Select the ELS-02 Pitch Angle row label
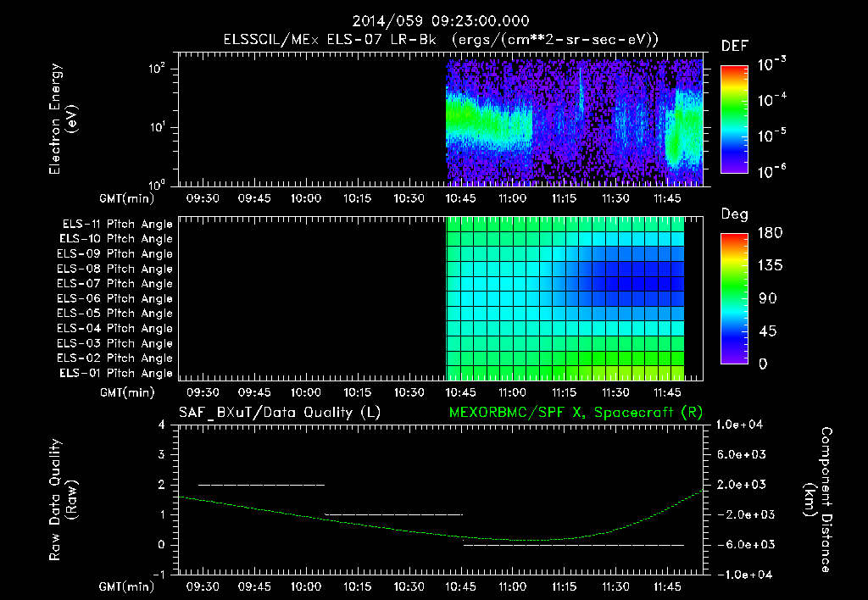 [x=114, y=358]
